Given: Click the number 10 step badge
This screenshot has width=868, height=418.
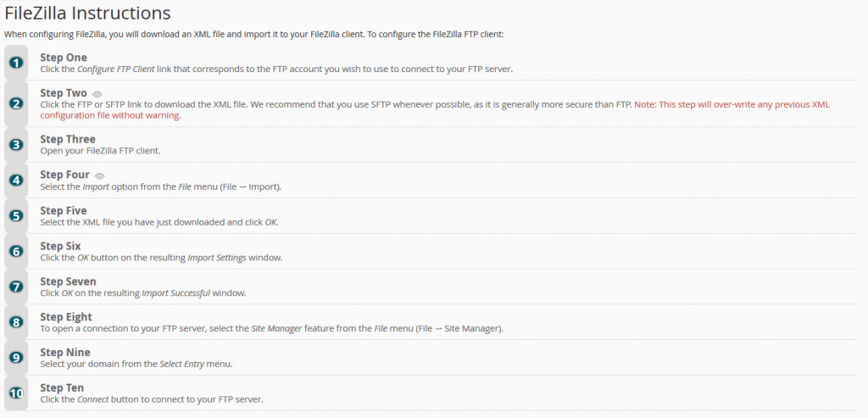Looking at the screenshot, I should pyautogui.click(x=17, y=393).
